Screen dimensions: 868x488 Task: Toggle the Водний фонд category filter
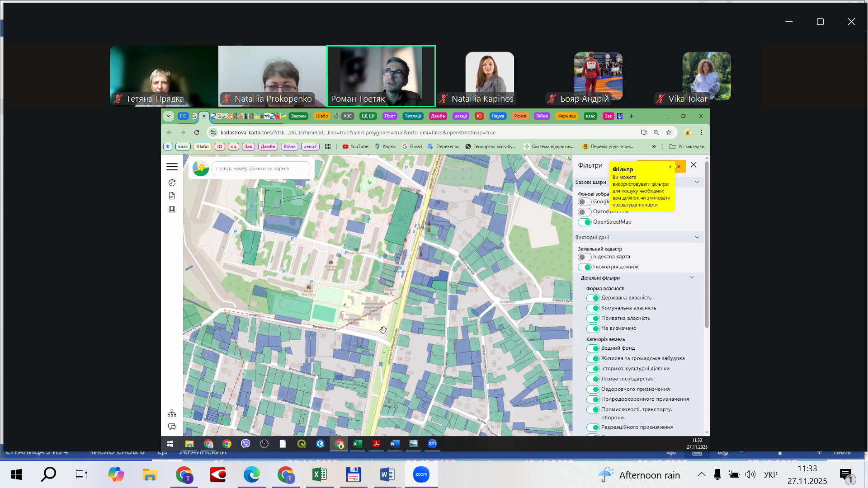tap(593, 348)
